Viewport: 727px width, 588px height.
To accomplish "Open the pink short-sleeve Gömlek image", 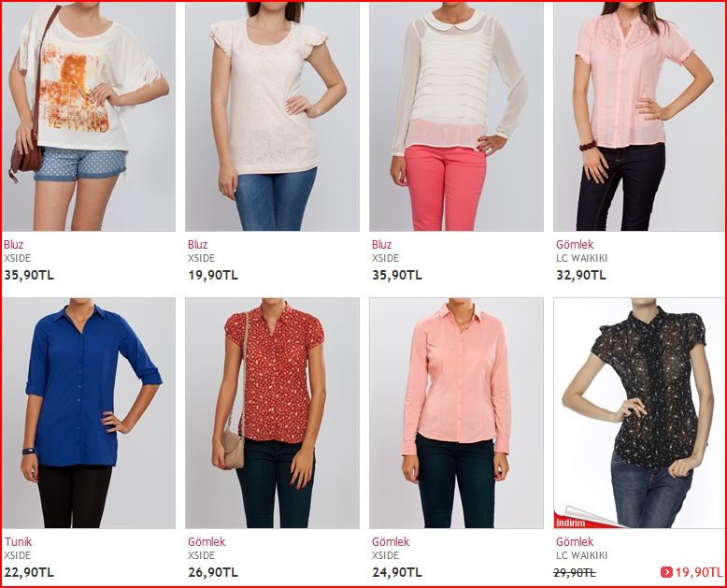I will 639,117.
